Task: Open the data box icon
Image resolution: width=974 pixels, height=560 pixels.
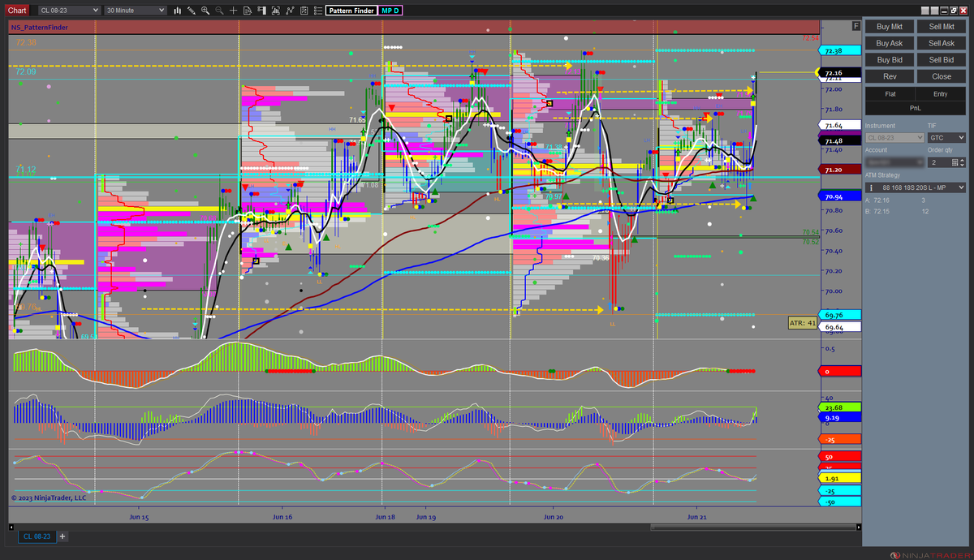Action: pyautogui.click(x=248, y=11)
